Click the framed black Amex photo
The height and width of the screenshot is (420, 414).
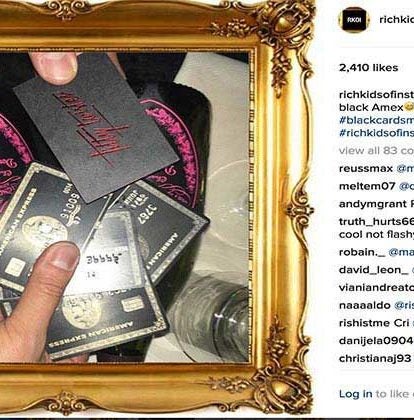124,207
